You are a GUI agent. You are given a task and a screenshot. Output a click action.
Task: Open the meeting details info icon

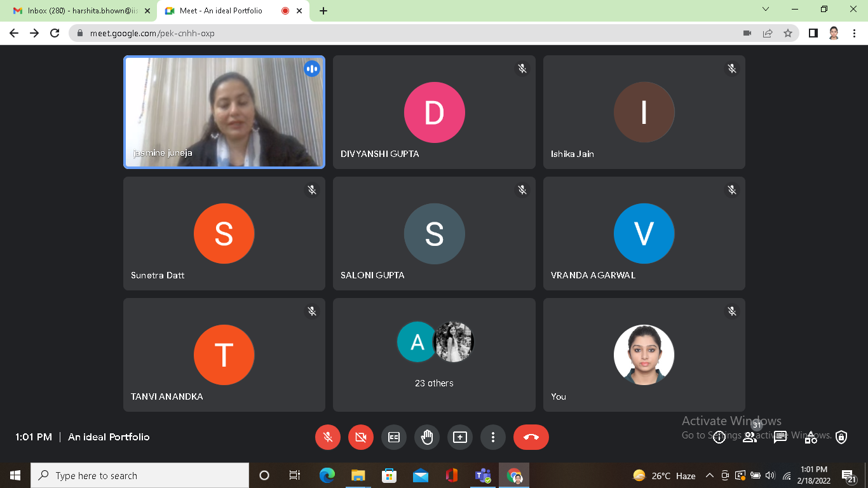click(x=719, y=437)
